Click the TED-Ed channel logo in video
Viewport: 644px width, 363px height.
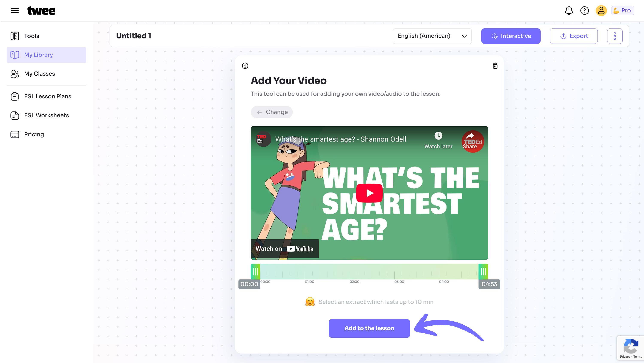tap(263, 139)
